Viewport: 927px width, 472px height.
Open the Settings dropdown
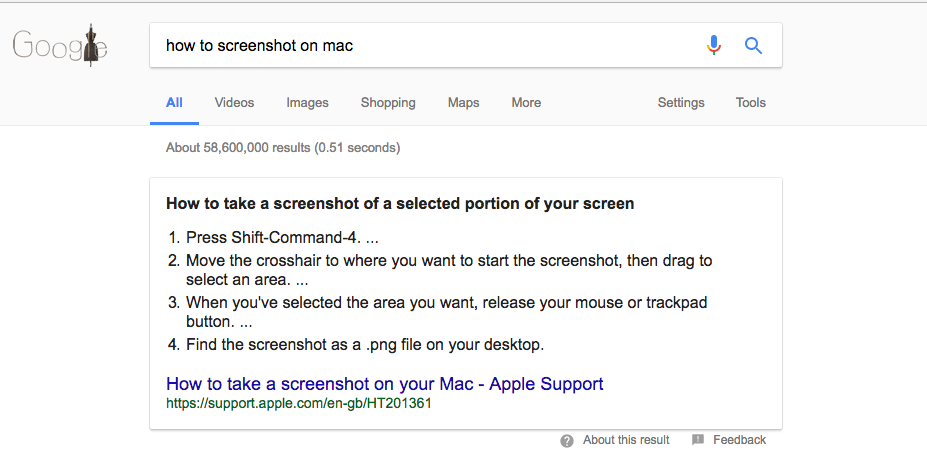pos(681,102)
